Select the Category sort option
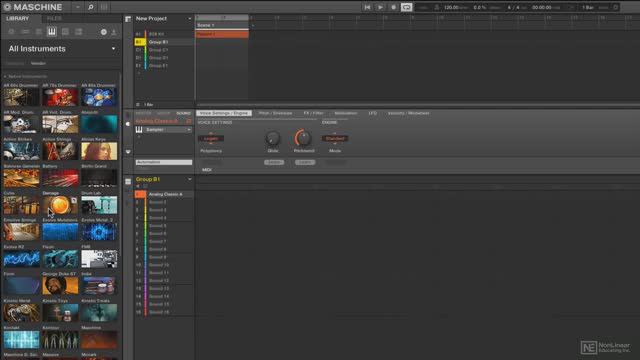Screen dimensions: 640x360 tap(15, 63)
